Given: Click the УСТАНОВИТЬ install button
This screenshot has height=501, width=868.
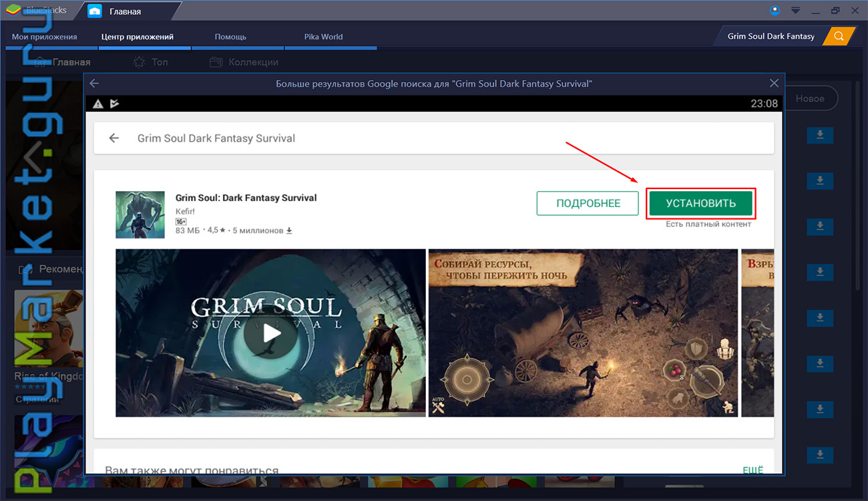Looking at the screenshot, I should (x=701, y=204).
